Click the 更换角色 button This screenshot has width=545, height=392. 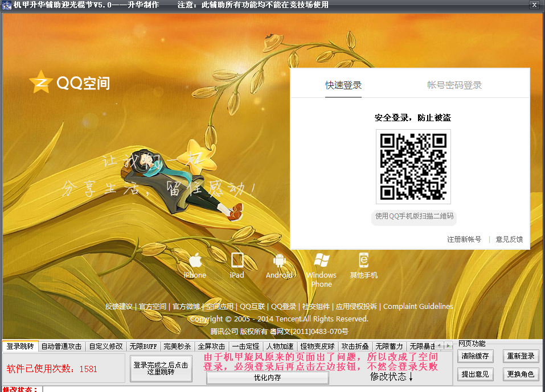(521, 374)
